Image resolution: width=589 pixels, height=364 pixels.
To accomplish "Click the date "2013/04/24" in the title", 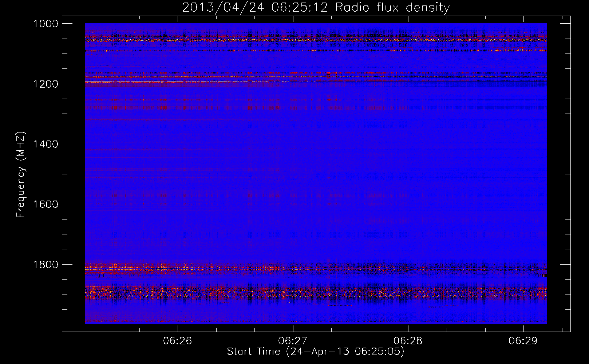I will point(223,8).
